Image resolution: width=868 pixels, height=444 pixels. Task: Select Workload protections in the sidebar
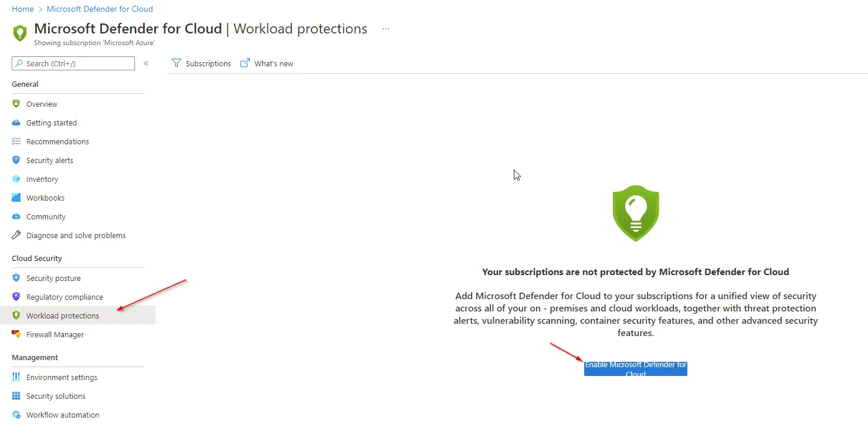[77, 316]
